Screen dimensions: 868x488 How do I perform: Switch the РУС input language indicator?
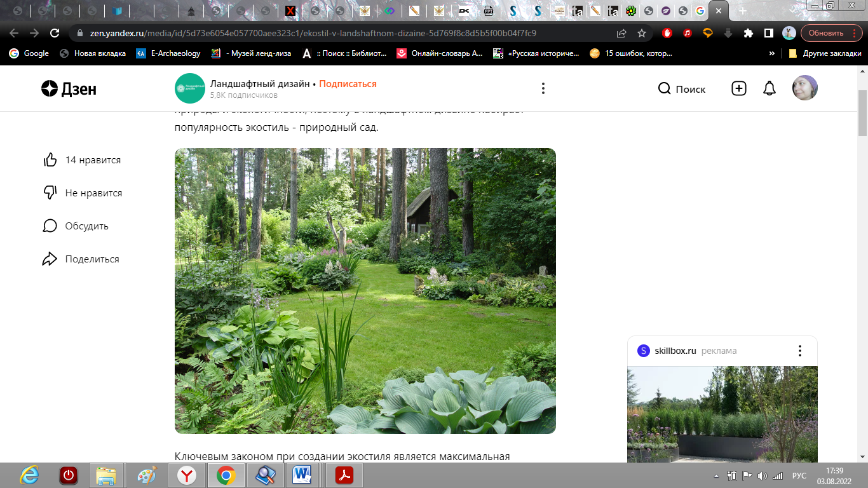pyautogui.click(x=798, y=476)
